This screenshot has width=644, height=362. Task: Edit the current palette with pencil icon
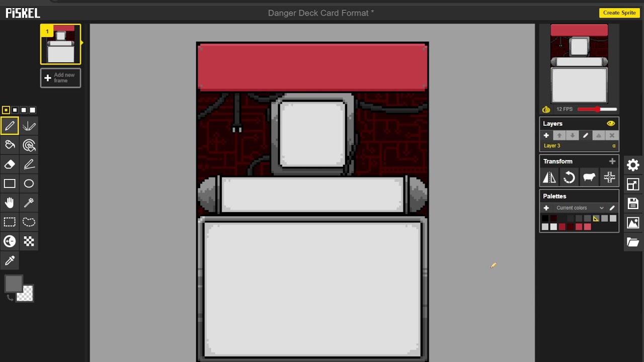click(612, 208)
